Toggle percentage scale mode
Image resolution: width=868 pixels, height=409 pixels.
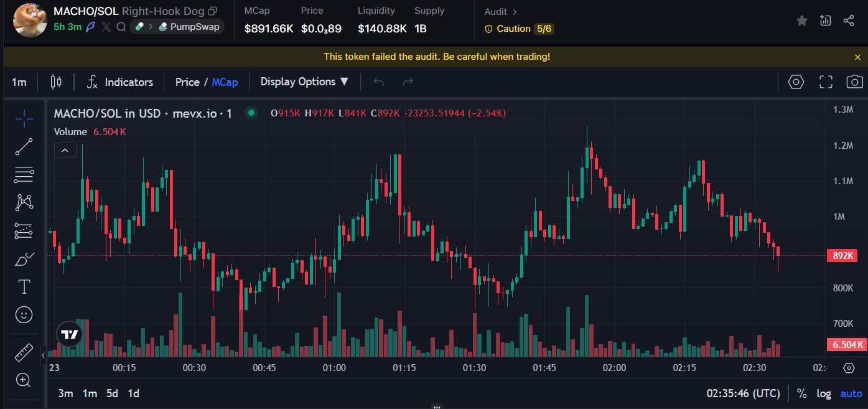coord(802,393)
